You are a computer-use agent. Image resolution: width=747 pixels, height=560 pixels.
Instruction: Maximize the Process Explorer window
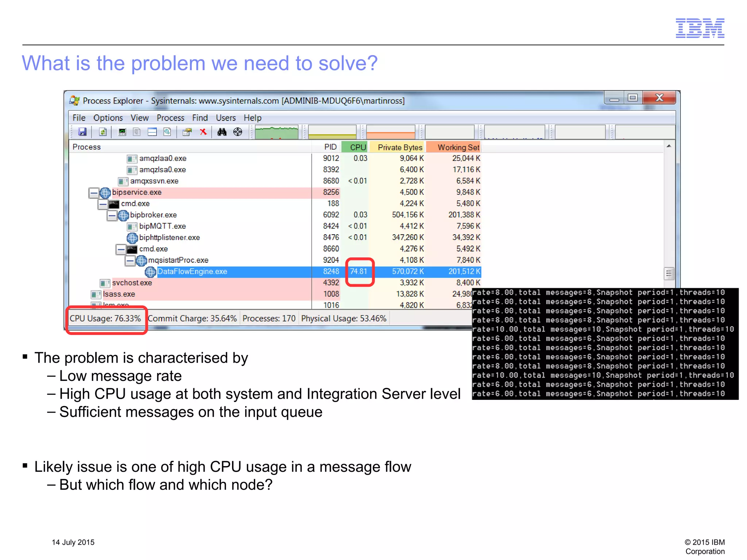[x=633, y=98]
